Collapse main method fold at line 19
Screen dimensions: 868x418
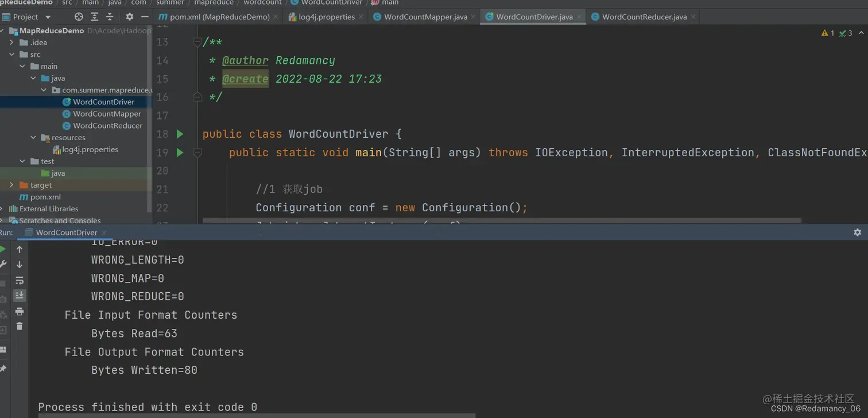pos(197,152)
